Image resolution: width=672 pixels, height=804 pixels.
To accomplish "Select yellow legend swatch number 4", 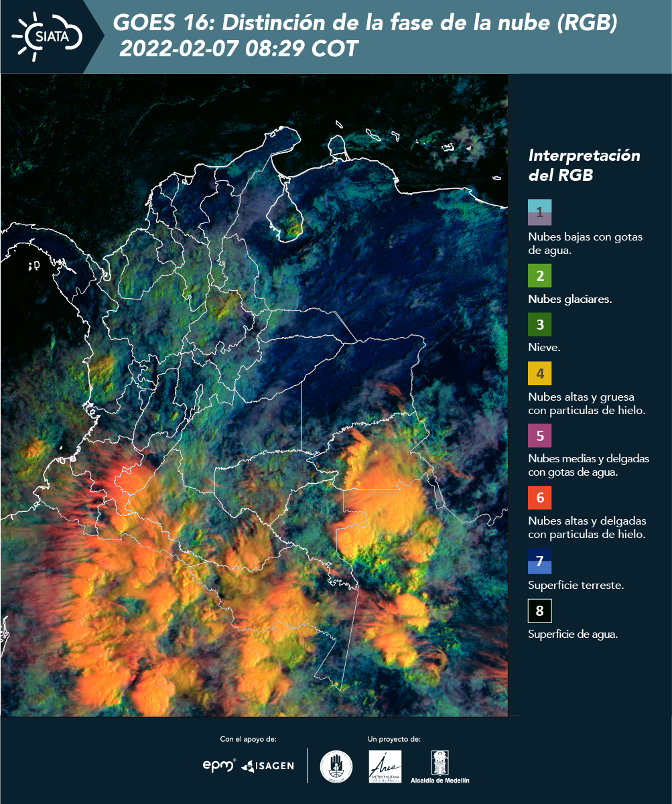I will click(539, 373).
